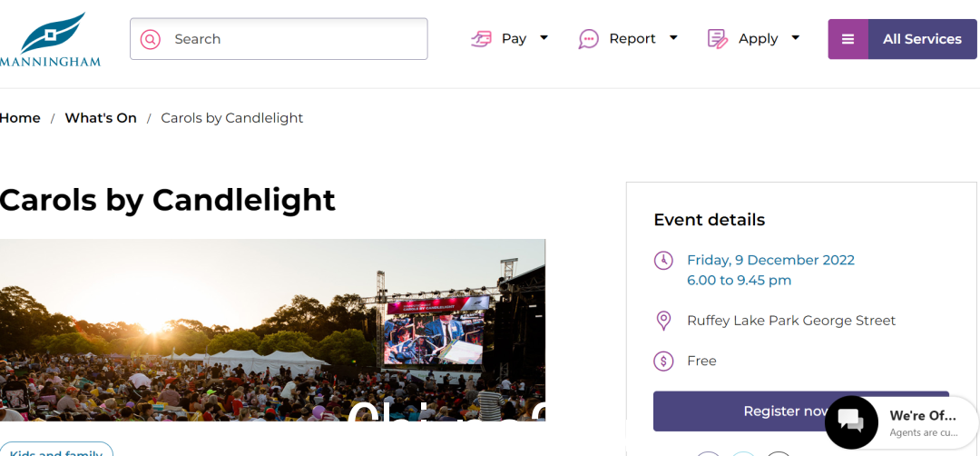Open the live chat bubble icon
980x456 pixels.
point(851,422)
